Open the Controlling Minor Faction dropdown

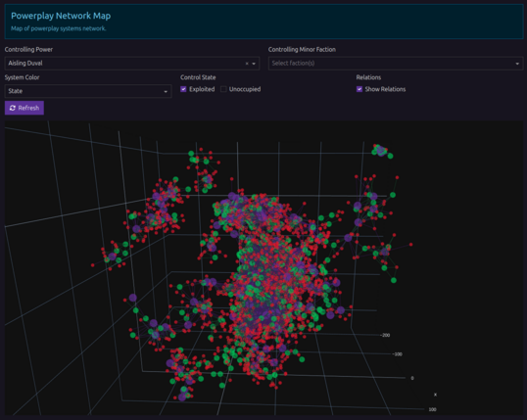tap(517, 64)
